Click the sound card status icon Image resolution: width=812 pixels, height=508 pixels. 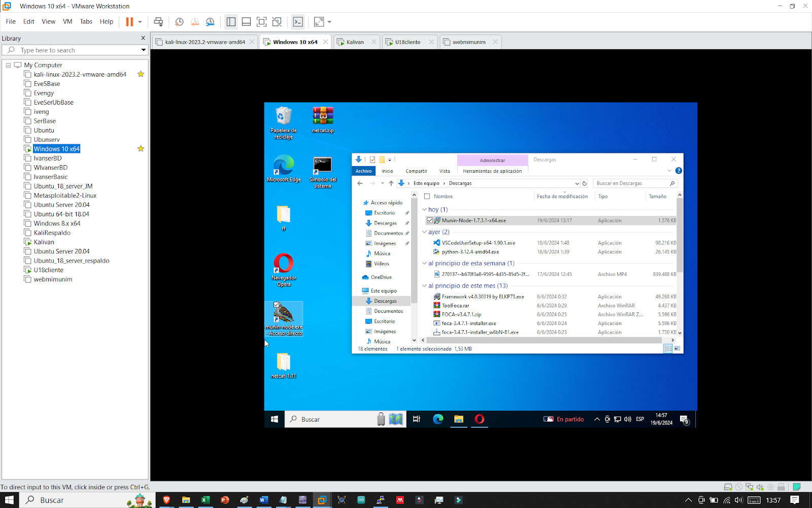(760, 487)
